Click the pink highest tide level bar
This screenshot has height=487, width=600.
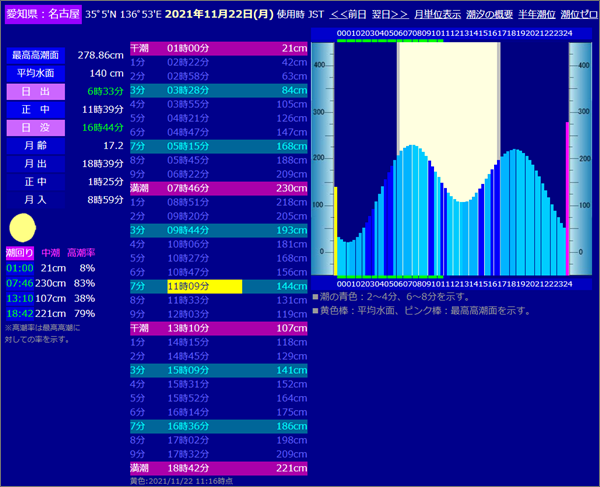pyautogui.click(x=567, y=199)
